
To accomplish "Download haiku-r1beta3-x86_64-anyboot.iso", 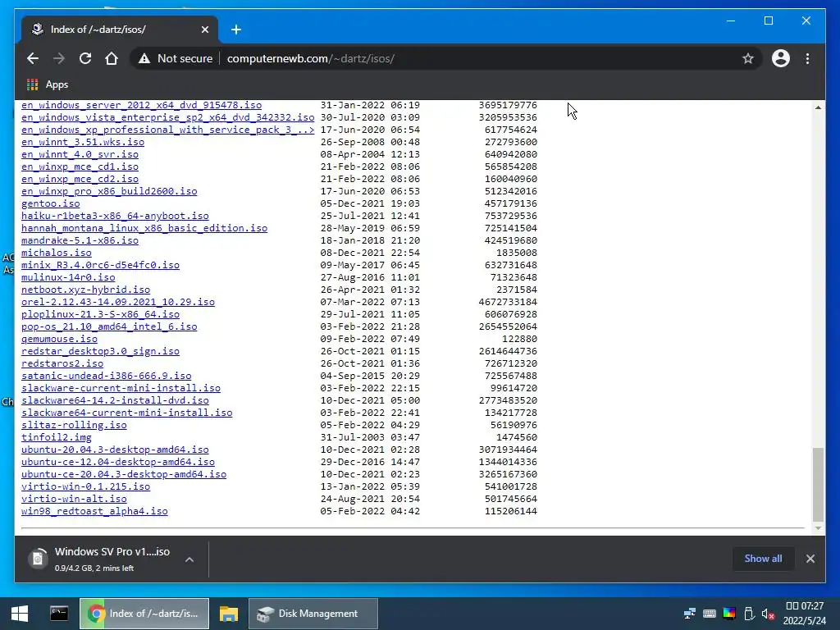I will click(x=115, y=216).
